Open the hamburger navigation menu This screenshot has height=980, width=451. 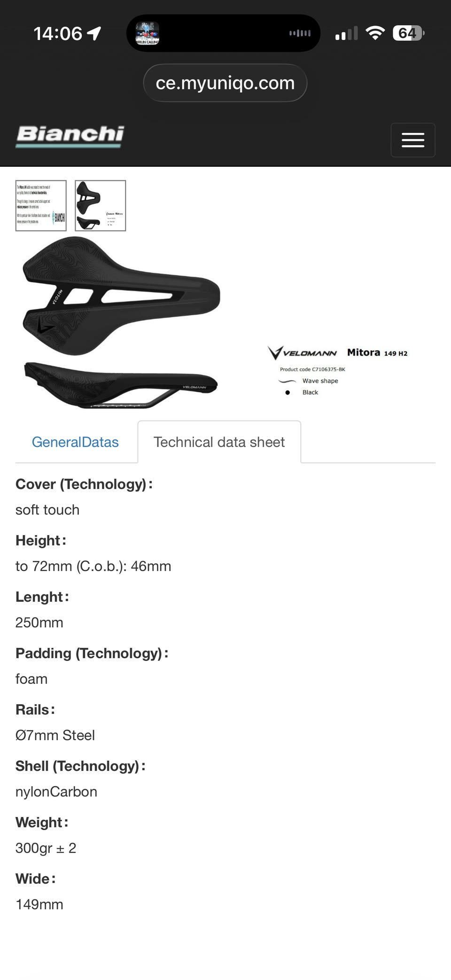pos(413,140)
